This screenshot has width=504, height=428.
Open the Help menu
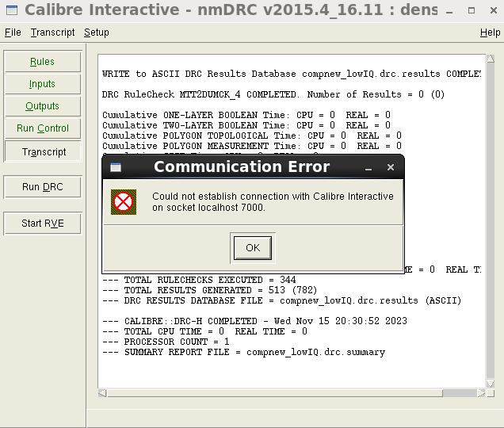(x=490, y=32)
